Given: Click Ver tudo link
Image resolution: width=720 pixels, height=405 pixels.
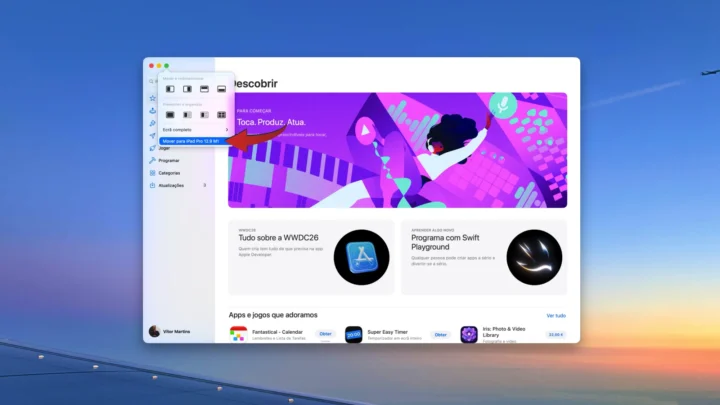Looking at the screenshot, I should pos(556,315).
